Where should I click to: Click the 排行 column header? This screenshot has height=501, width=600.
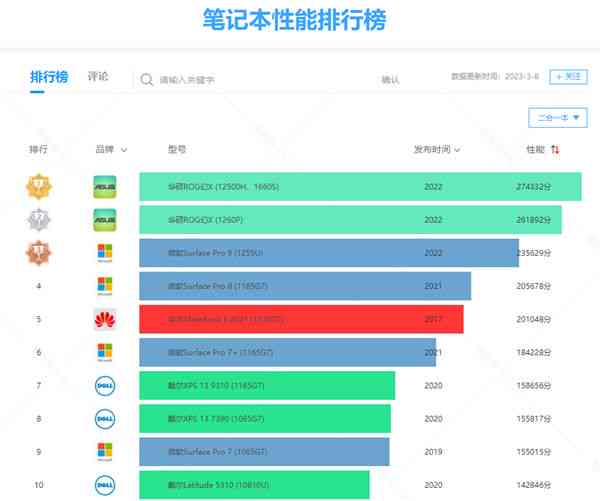pos(39,149)
